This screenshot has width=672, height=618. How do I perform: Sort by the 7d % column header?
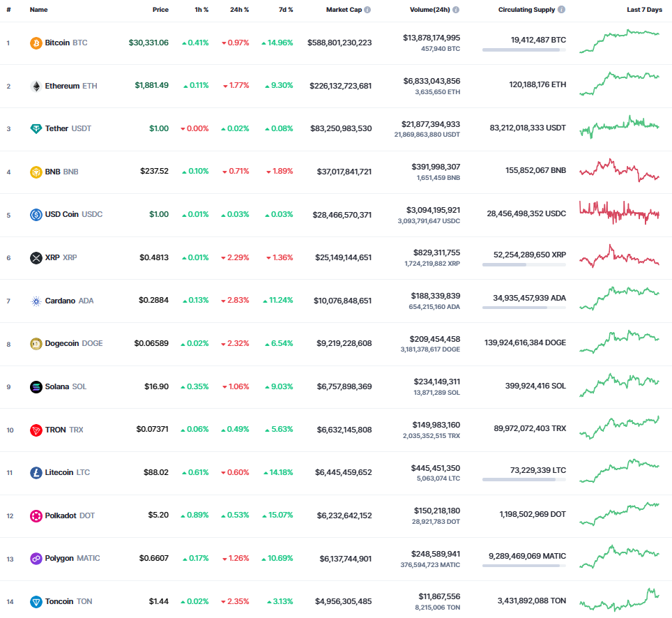coord(286,10)
